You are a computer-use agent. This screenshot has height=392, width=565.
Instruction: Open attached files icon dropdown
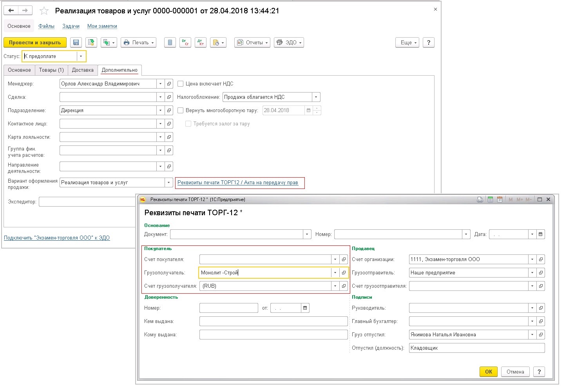pyautogui.click(x=218, y=42)
